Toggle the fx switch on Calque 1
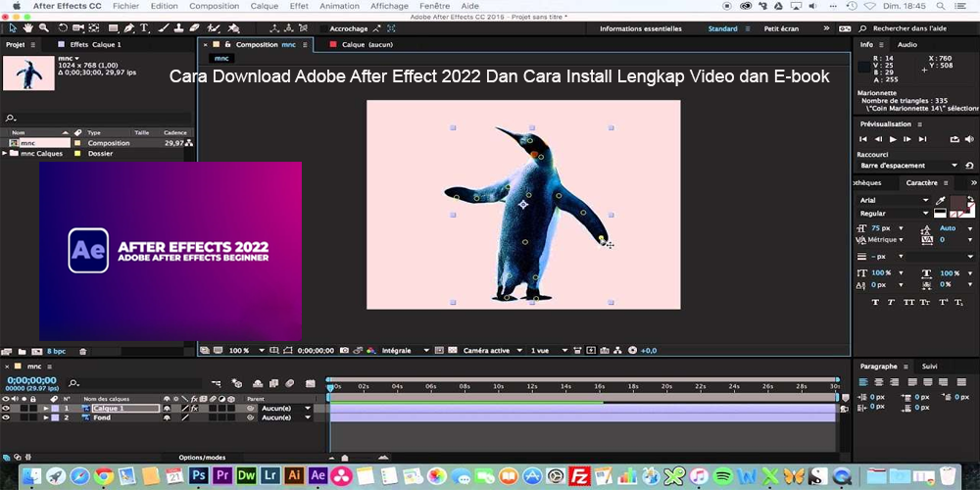This screenshot has height=490, width=980. tap(194, 408)
